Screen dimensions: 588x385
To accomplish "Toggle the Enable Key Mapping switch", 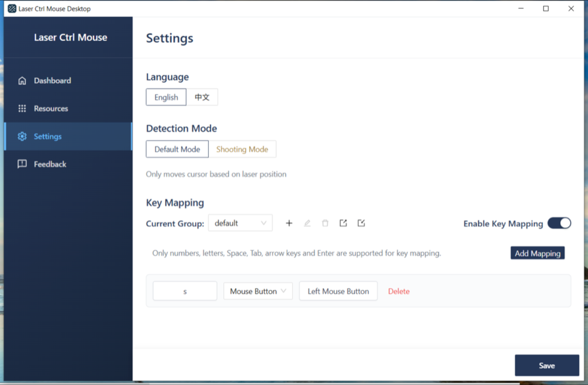I will pos(559,223).
